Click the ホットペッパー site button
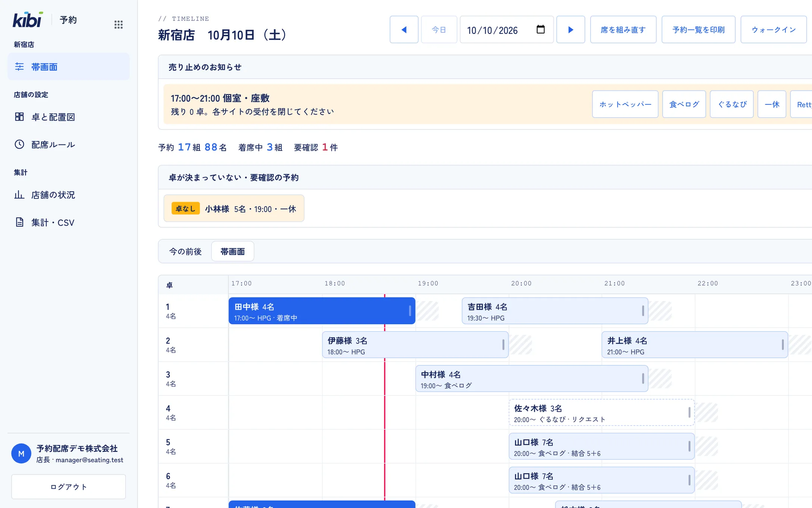Image resolution: width=812 pixels, height=508 pixels. point(625,104)
